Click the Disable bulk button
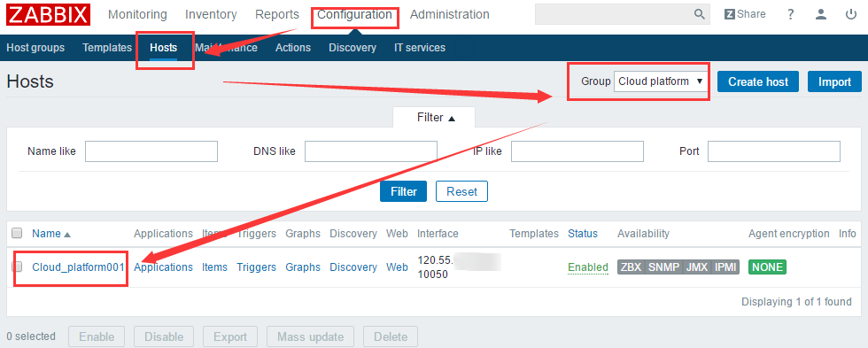This screenshot has height=348, width=868. (164, 337)
